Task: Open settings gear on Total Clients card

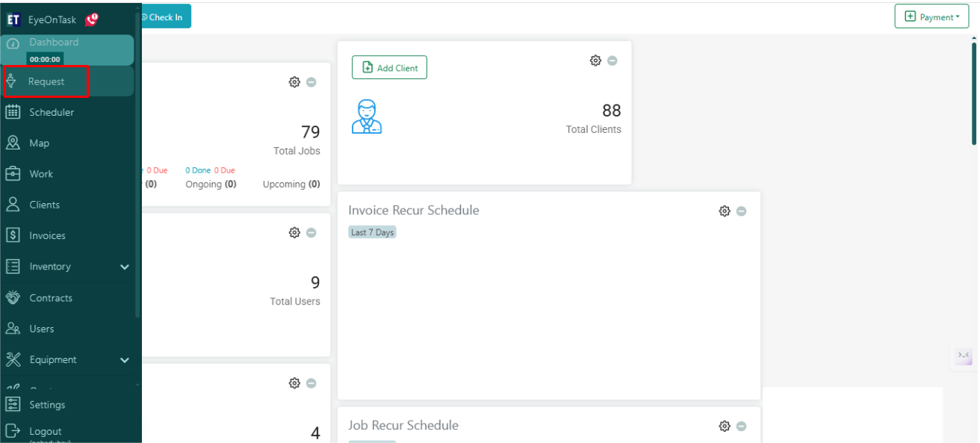Action: [x=595, y=61]
